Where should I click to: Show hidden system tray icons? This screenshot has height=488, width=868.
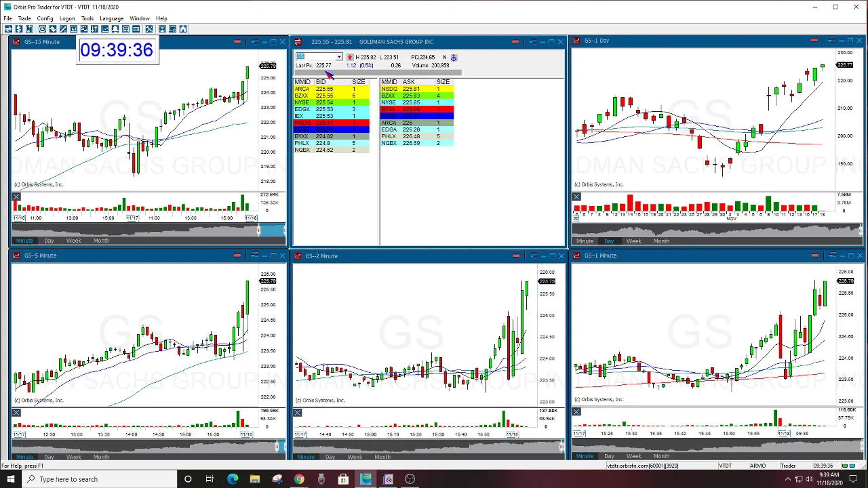tap(788, 479)
